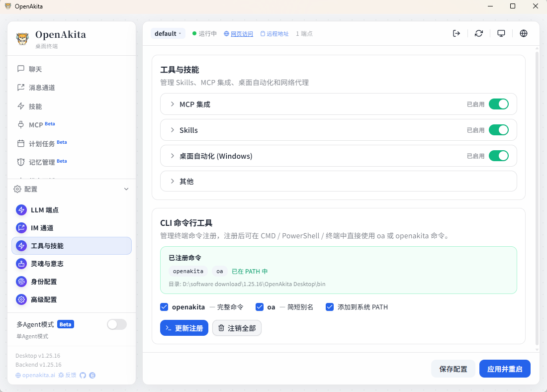Click the oa command chip
Viewport: 547px width, 392px height.
click(219, 271)
